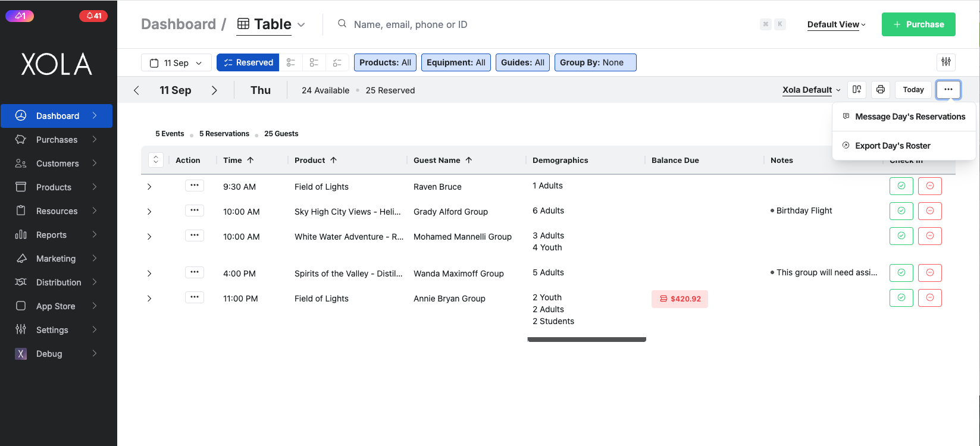Mark Mohamed Mannelli Group no-show red button

click(930, 236)
